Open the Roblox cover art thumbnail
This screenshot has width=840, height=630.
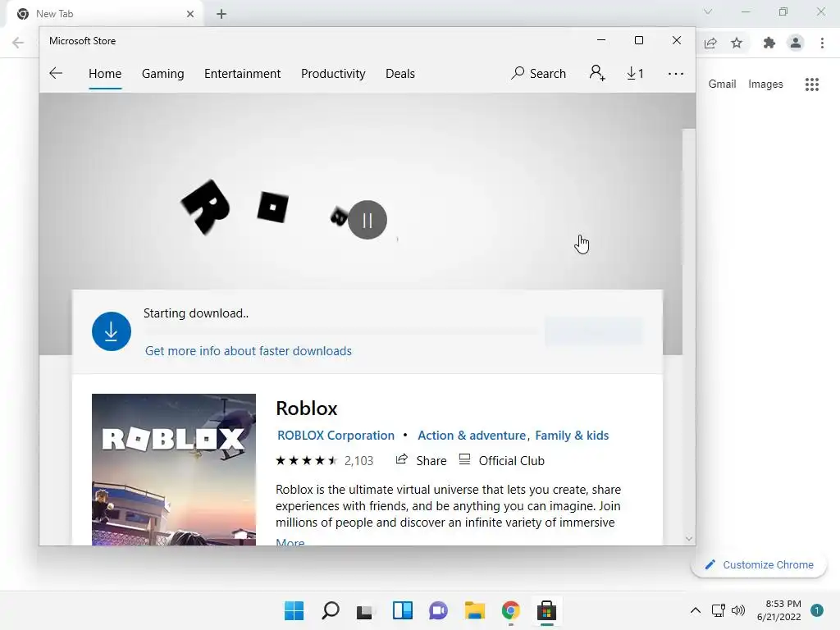click(174, 470)
